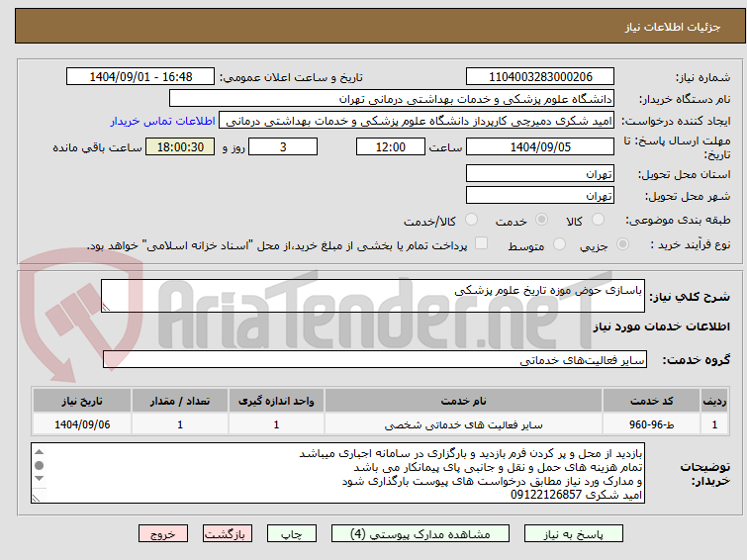Click the ردیف column header
Screen dimensions: 747x560
714,401
